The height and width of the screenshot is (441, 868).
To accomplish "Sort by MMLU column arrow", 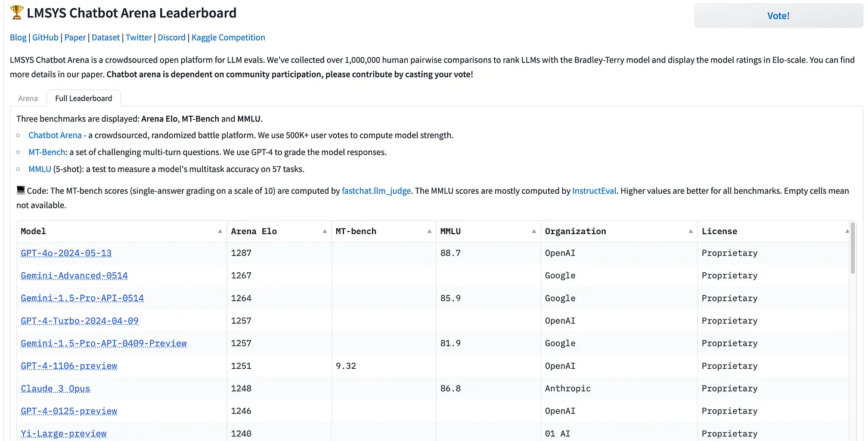I will (534, 231).
